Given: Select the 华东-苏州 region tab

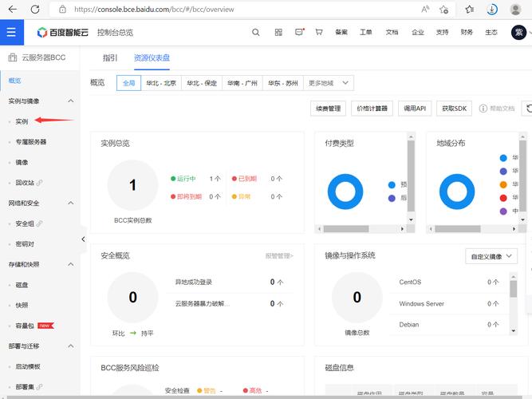Looking at the screenshot, I should coord(283,83).
